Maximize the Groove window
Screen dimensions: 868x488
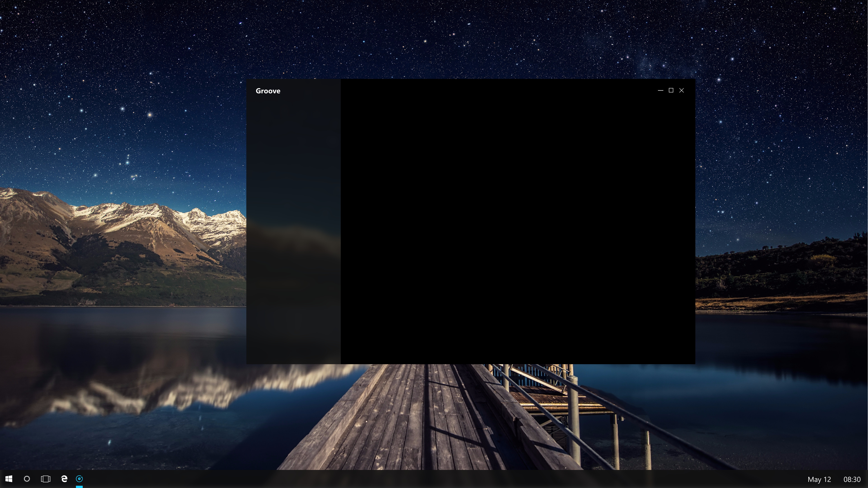[x=671, y=90]
